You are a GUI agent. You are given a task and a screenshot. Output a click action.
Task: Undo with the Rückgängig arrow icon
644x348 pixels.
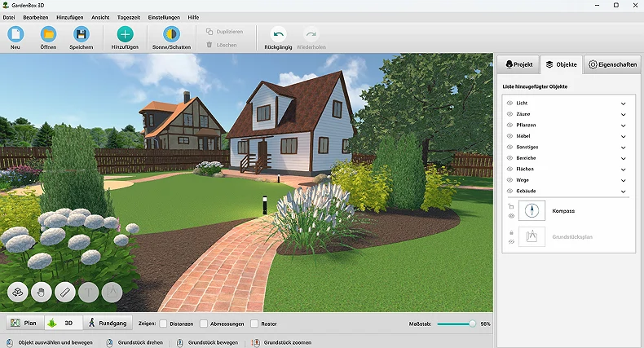[278, 34]
